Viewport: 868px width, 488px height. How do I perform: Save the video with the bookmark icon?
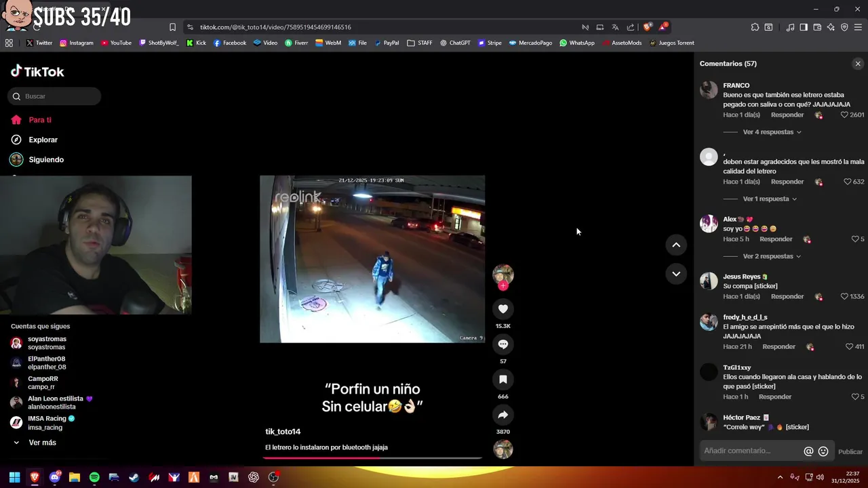(x=503, y=380)
